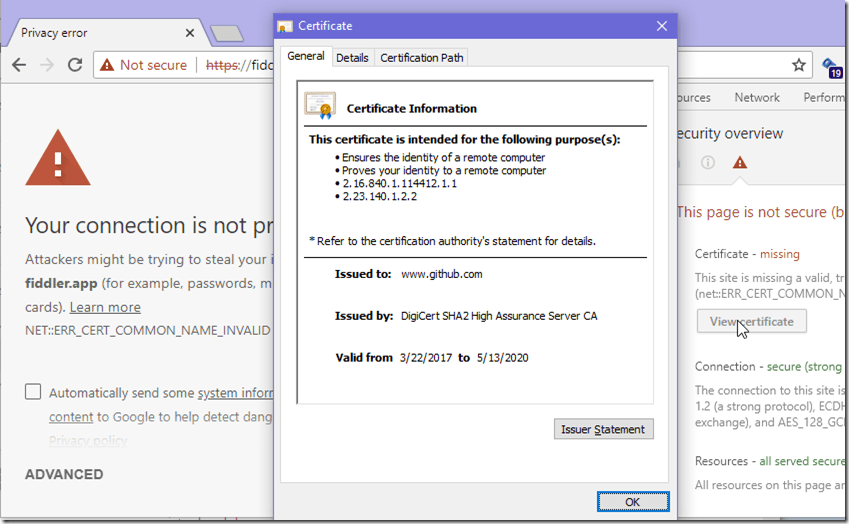
Task: Switch to the Details tab in the Certificate dialog
Action: [x=352, y=58]
